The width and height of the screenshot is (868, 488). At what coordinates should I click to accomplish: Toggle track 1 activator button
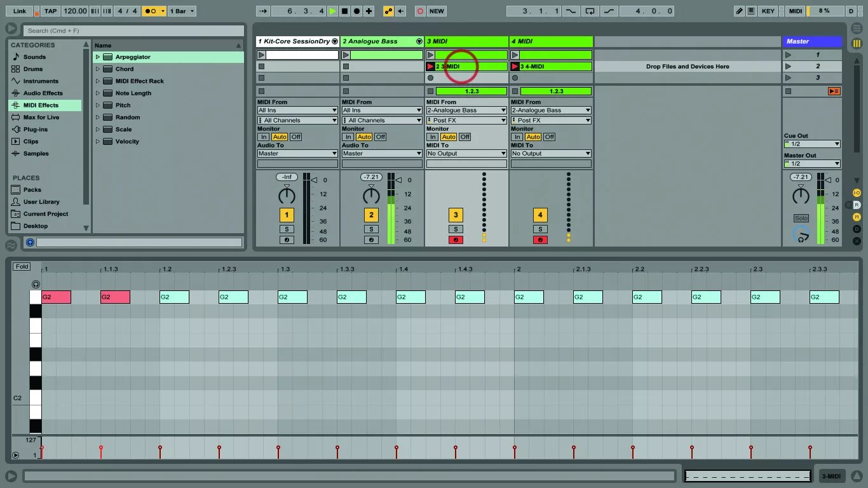tap(287, 215)
